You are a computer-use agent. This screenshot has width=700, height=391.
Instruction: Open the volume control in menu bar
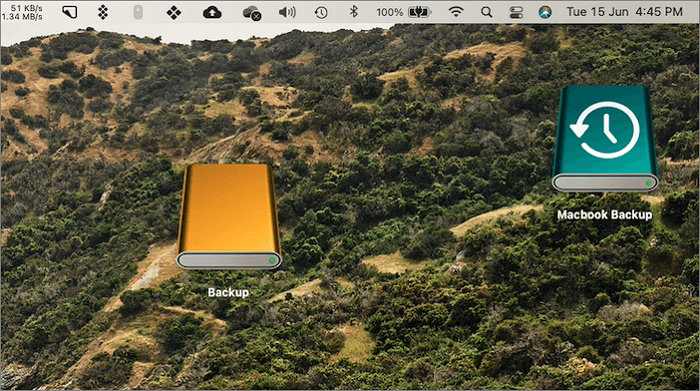[287, 12]
